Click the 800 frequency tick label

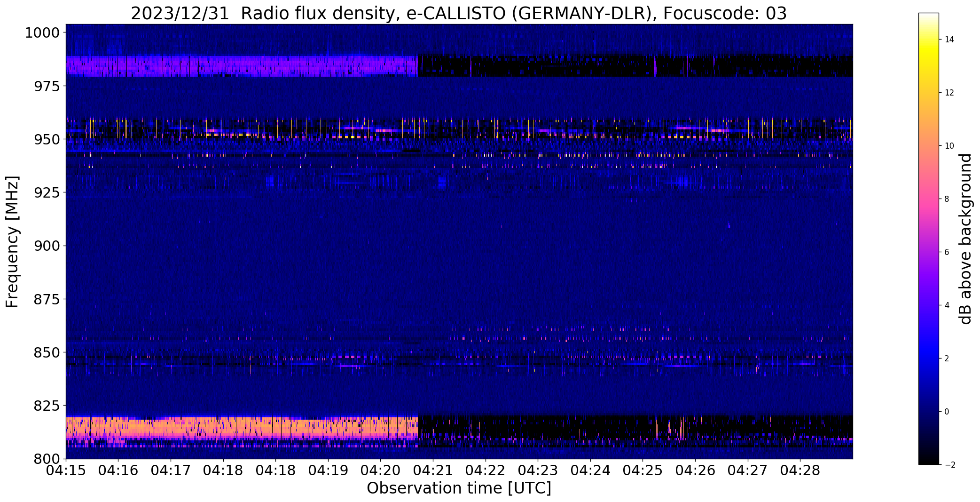pyautogui.click(x=47, y=459)
